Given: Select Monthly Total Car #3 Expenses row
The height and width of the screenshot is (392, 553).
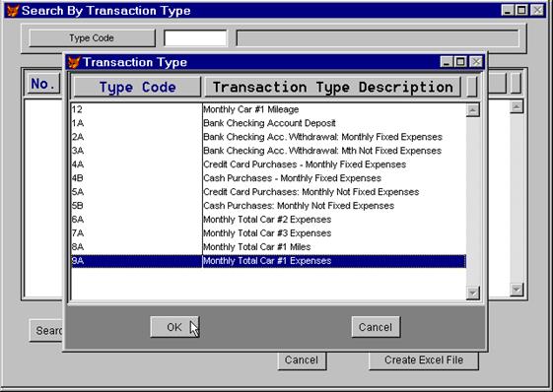Looking at the screenshot, I should [x=268, y=233].
